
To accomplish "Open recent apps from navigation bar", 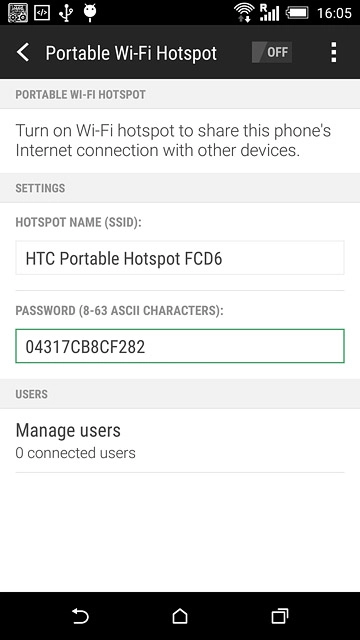I will (280, 616).
